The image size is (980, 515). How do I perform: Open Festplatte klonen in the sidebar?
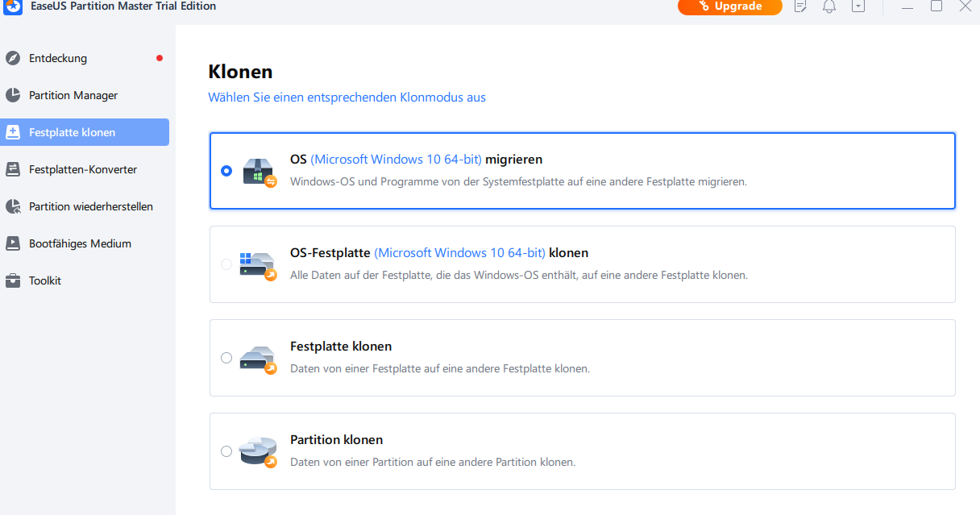pyautogui.click(x=85, y=132)
